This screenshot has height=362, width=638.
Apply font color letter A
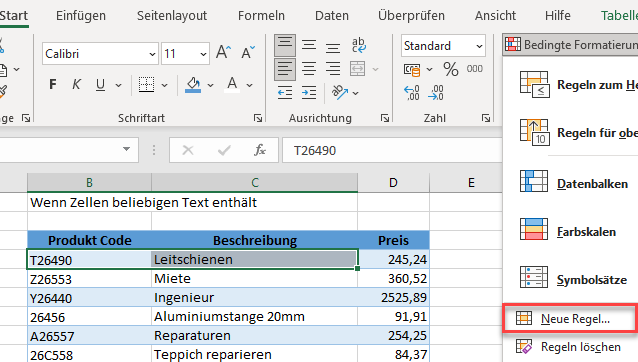coord(232,85)
